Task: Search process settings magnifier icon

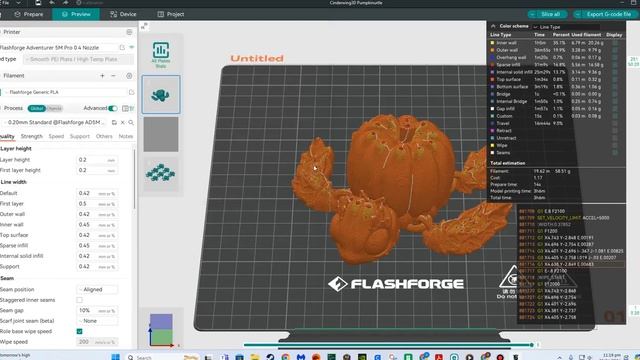Action: tap(131, 122)
